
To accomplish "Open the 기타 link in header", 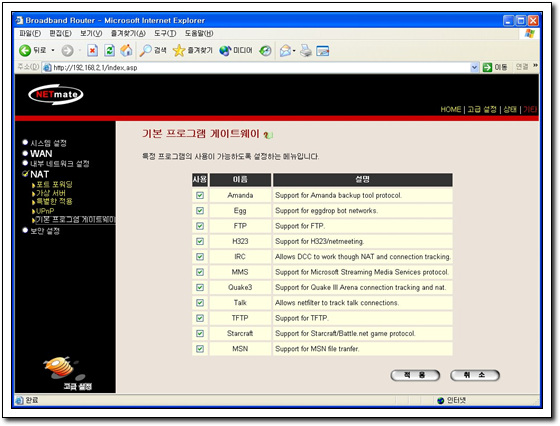I will [530, 110].
